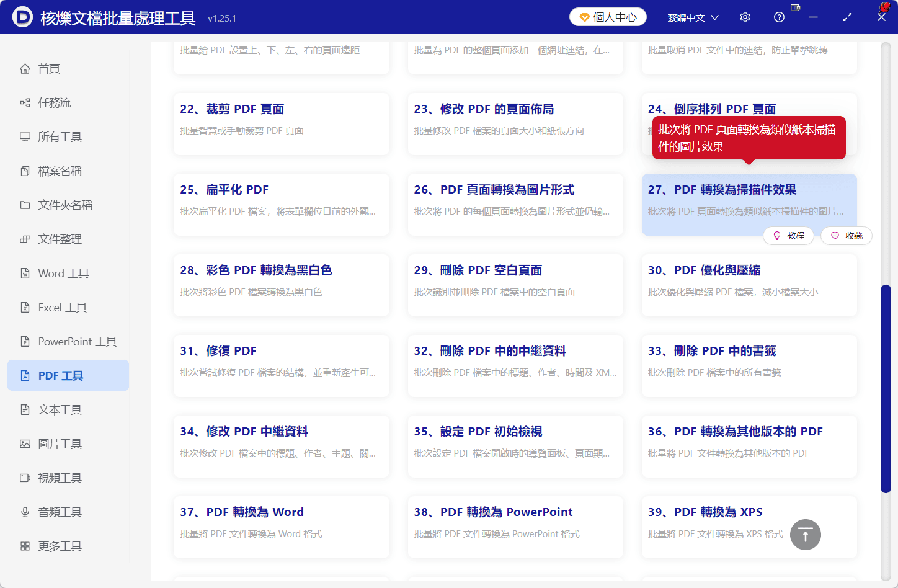This screenshot has height=588, width=898.
Task: Open tool 34、修改 PDF 中繼資料
Action: click(282, 447)
